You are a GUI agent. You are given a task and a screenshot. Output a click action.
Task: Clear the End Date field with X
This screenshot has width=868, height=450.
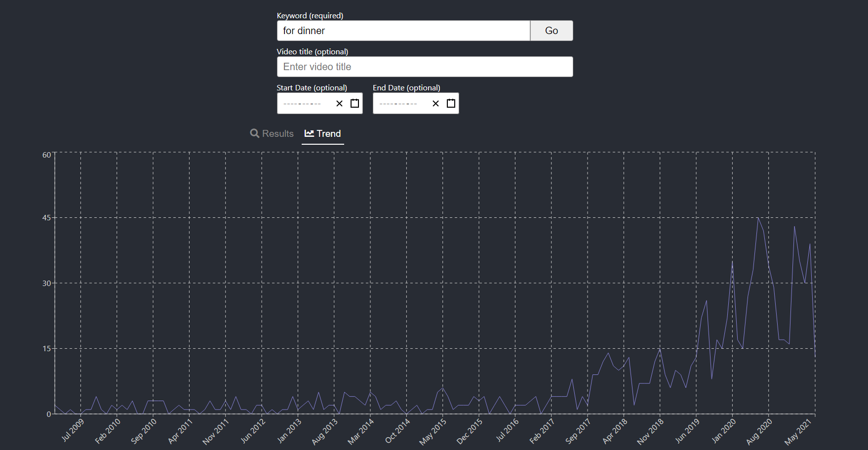click(435, 103)
